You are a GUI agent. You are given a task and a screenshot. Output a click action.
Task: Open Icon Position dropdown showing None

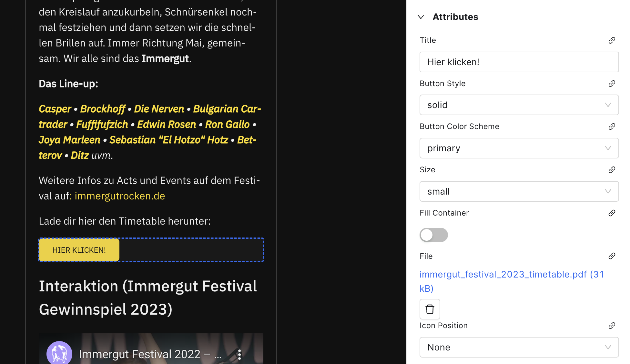click(x=519, y=347)
